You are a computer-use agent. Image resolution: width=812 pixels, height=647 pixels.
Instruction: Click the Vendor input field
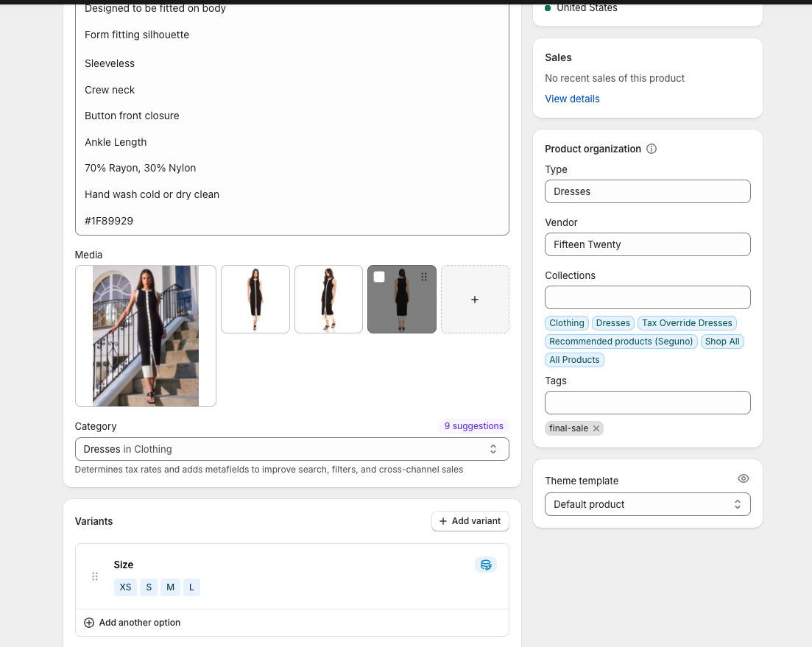(647, 244)
